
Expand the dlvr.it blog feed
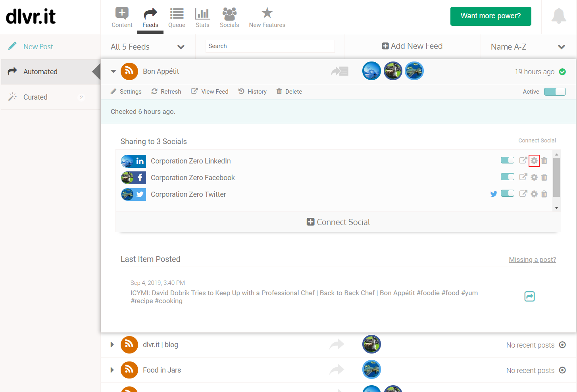pos(112,345)
